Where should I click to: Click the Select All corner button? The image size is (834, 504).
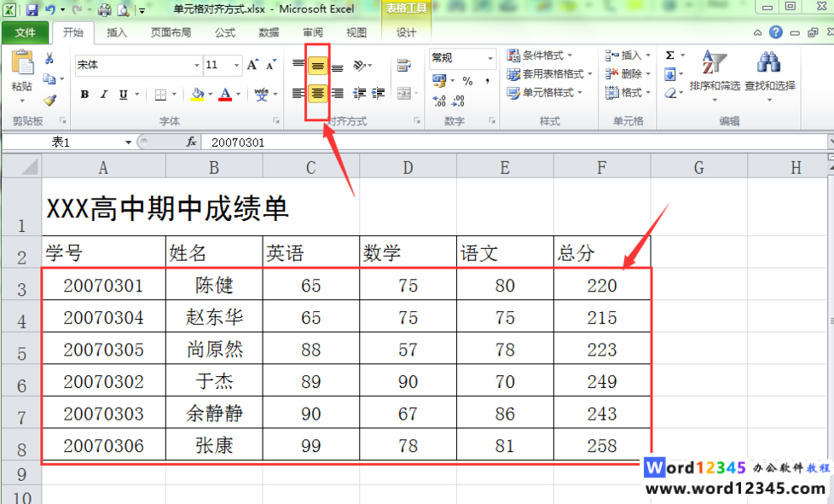22,166
